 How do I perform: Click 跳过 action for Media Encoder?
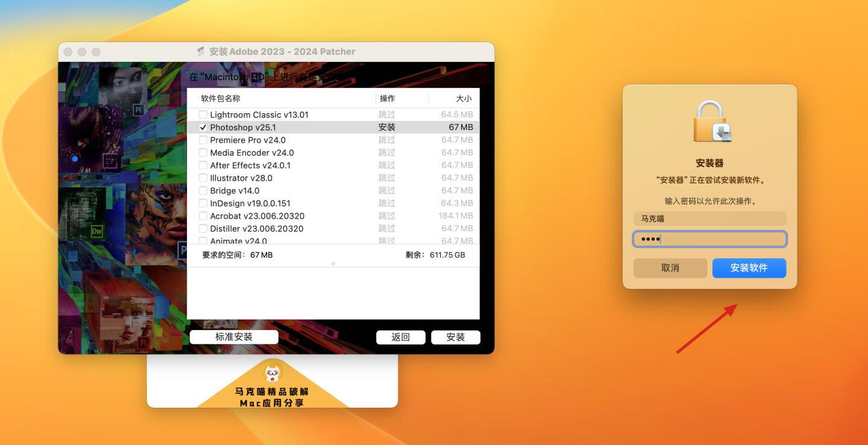(387, 152)
